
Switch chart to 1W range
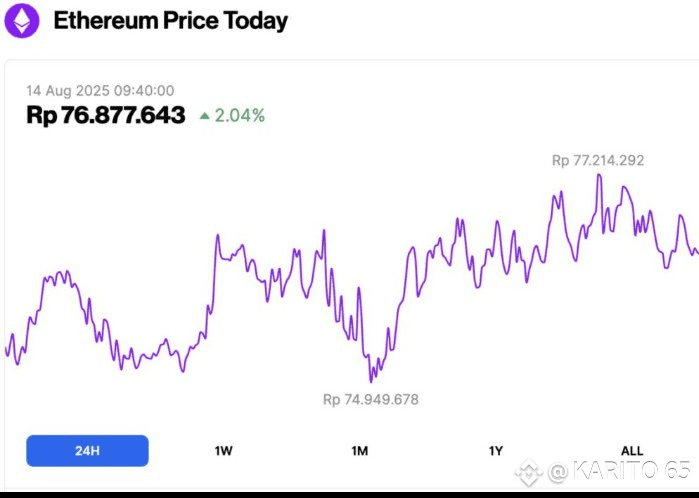(x=223, y=451)
